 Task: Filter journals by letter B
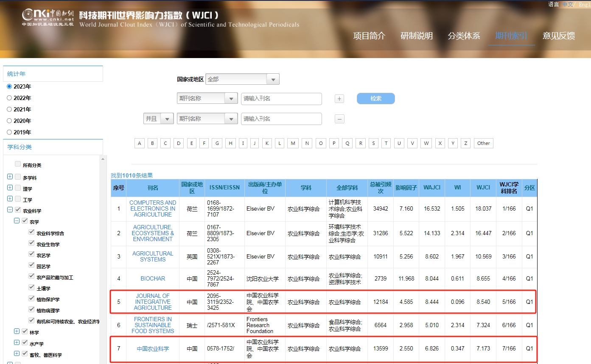click(x=153, y=143)
